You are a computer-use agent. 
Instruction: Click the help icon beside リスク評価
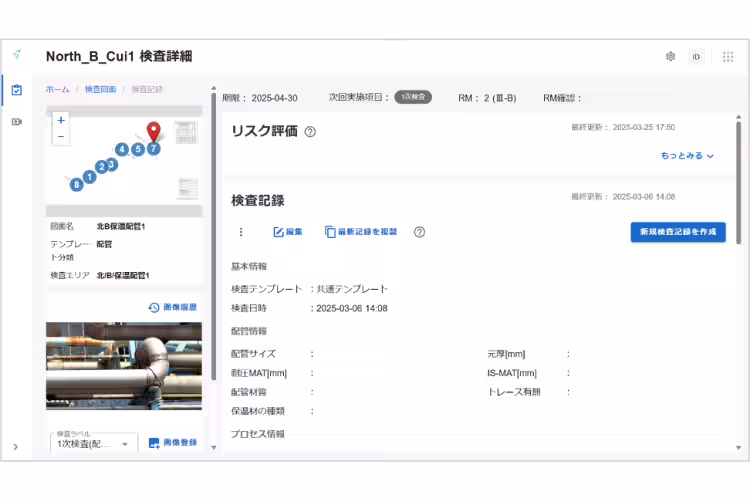click(310, 132)
